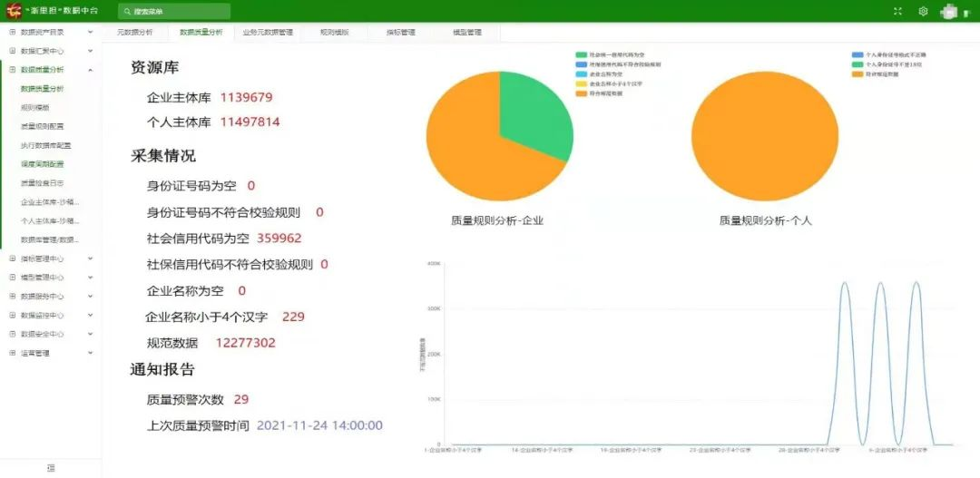
Task: Expand the 数据汇聚中心 chevron
Action: pos(90,51)
